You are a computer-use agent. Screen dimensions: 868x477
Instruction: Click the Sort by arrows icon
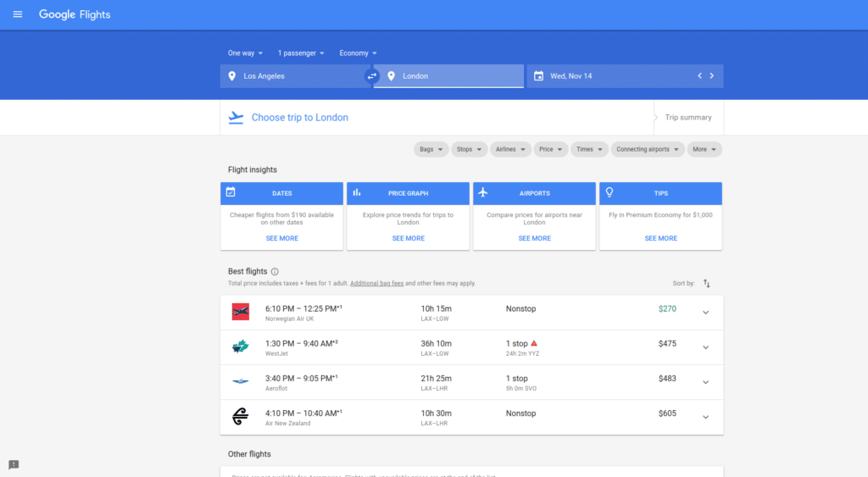pyautogui.click(x=706, y=283)
